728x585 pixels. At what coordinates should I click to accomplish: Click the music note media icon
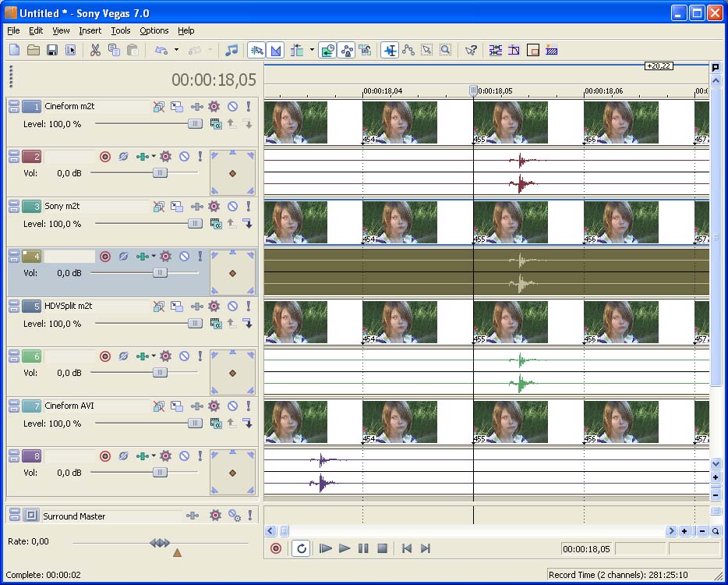click(231, 50)
